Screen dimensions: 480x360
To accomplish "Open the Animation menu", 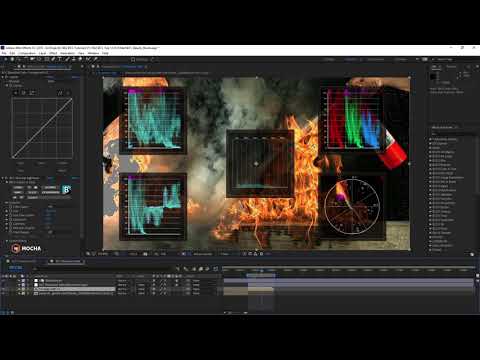I will point(68,53).
